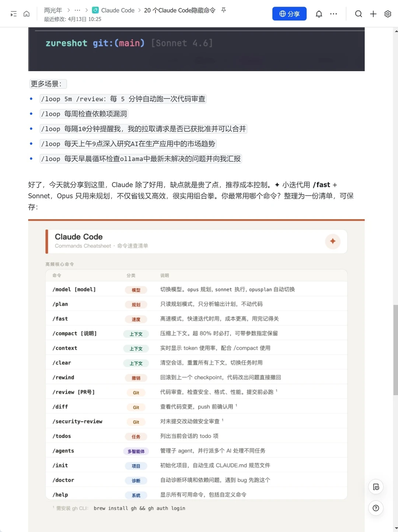Select the /loop ollama line

(141, 159)
